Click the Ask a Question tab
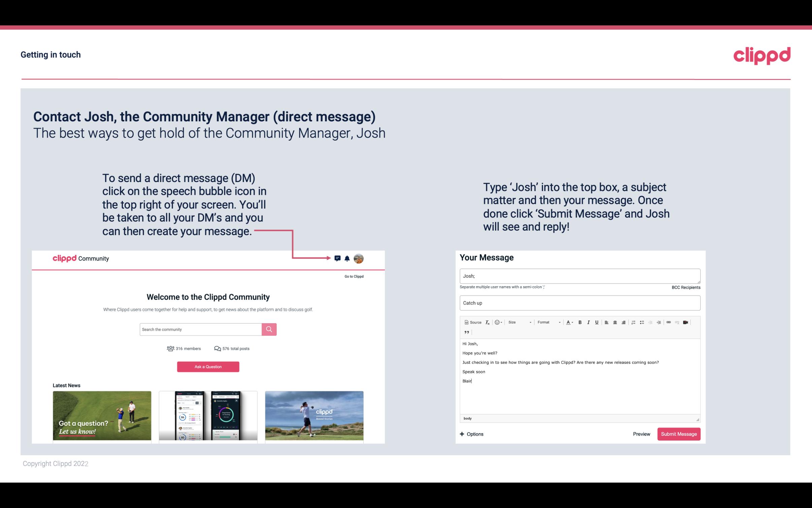812x508 pixels. click(207, 366)
